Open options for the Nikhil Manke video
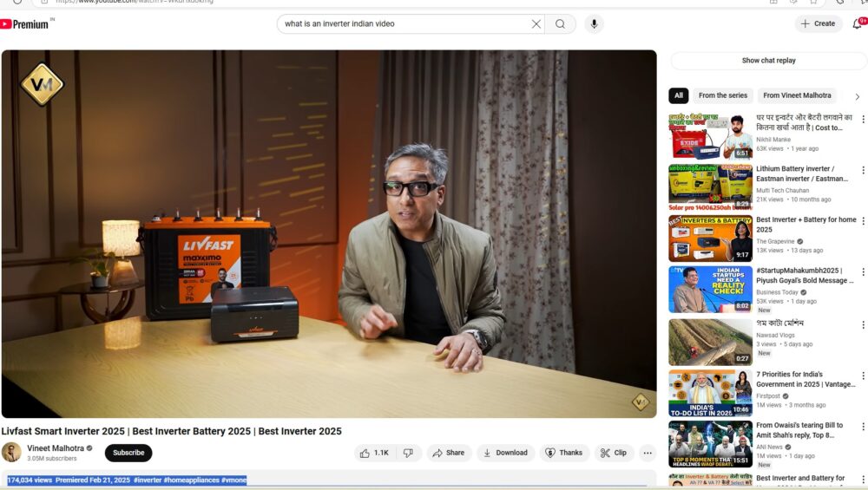The image size is (868, 490). point(862,120)
